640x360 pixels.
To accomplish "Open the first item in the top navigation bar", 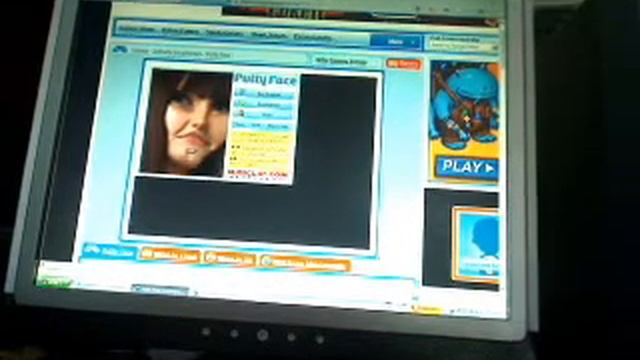I will click(137, 30).
